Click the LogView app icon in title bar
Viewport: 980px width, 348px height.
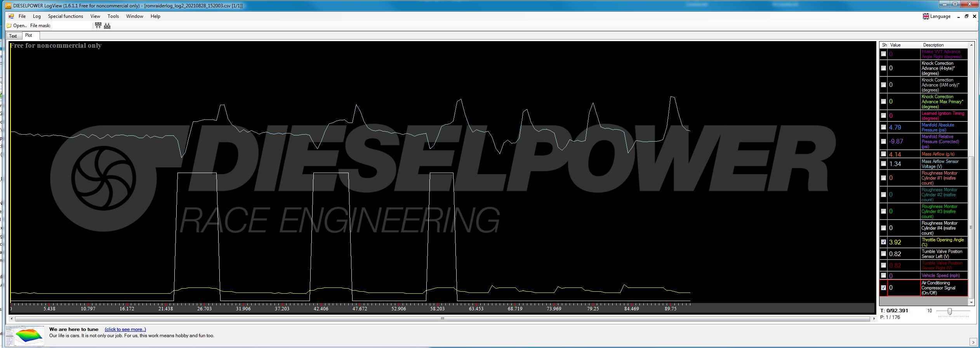(x=9, y=5)
